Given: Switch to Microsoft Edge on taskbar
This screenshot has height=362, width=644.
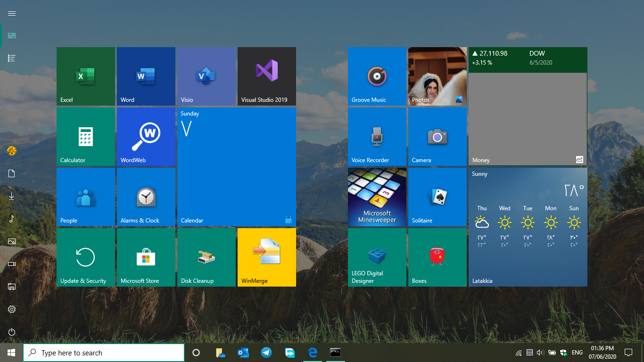Looking at the screenshot, I should coord(313,353).
